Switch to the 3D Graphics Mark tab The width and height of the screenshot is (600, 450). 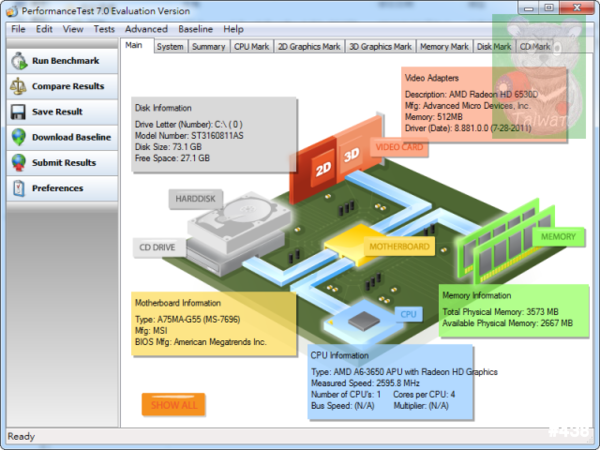click(379, 46)
